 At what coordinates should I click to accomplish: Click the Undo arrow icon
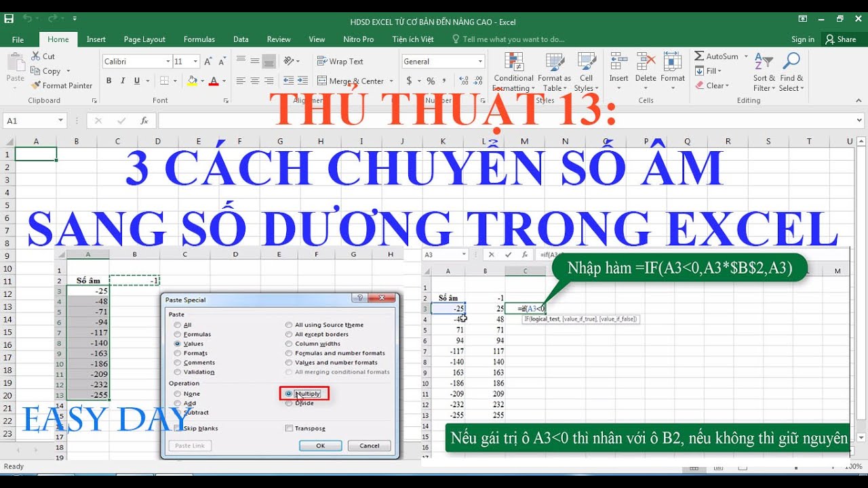point(27,18)
